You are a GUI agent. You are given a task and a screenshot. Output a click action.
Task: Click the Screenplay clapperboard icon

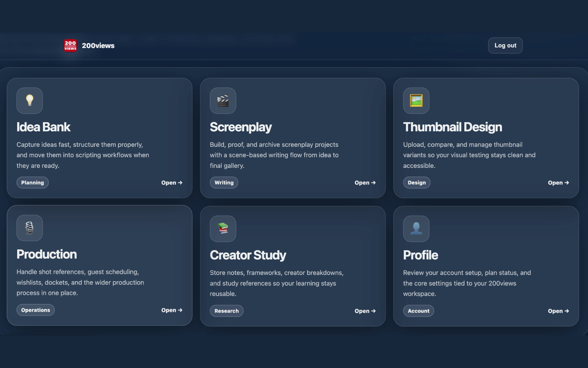click(x=223, y=100)
